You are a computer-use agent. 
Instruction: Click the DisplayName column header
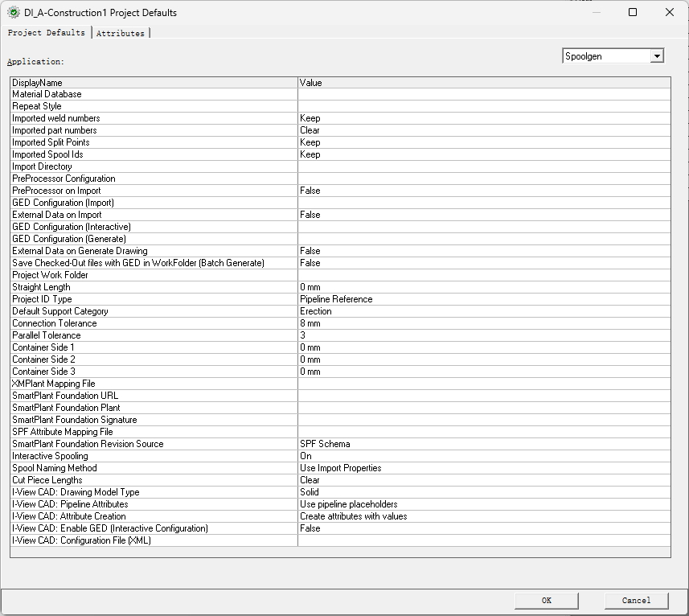153,83
